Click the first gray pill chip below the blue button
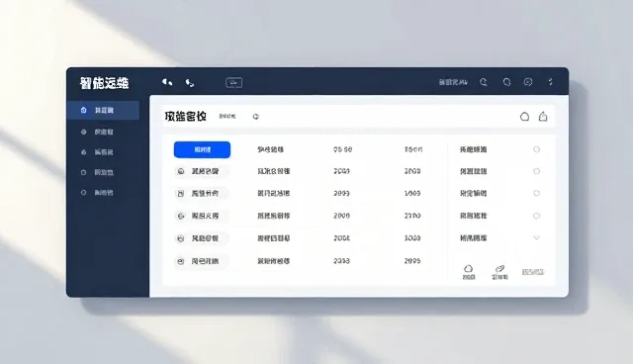Viewport: 633px width, 364px height. pyautogui.click(x=202, y=171)
